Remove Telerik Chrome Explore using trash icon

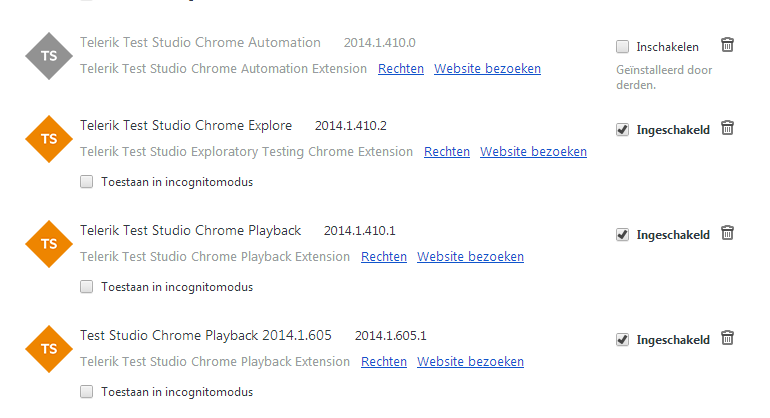tap(727, 128)
